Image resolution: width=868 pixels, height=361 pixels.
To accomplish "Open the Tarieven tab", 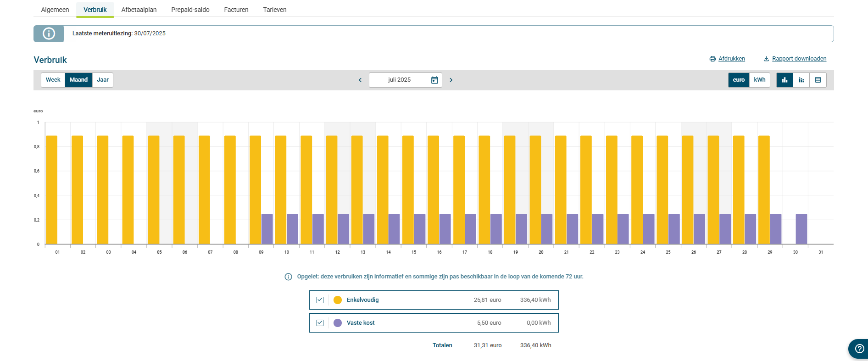I will (x=274, y=10).
